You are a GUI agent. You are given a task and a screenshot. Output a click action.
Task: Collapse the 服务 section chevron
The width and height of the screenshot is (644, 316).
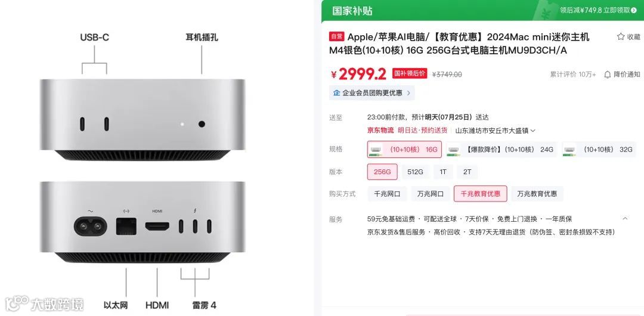[625, 219]
